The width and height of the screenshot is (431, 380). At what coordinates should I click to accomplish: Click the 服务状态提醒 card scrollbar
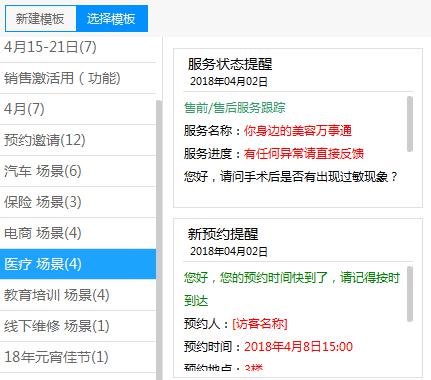click(410, 124)
